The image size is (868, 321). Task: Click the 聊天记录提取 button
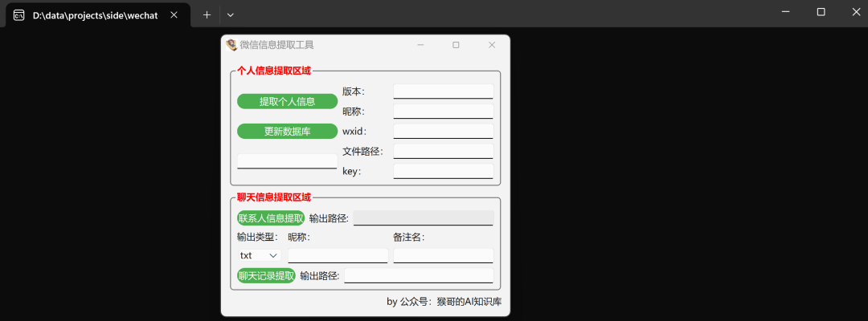click(266, 276)
